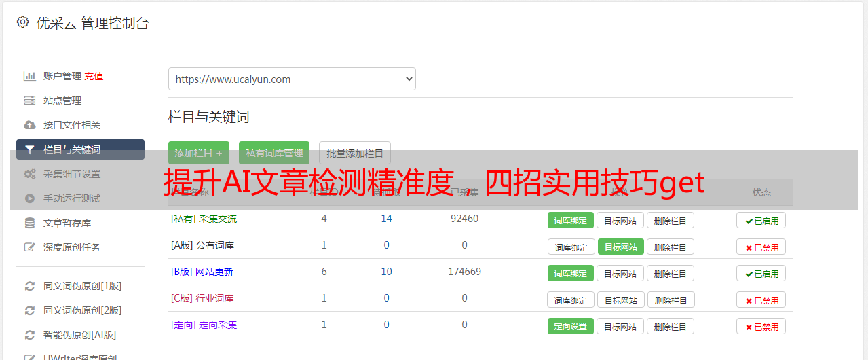Click the gears icon beside 采集细节设置

pos(29,174)
